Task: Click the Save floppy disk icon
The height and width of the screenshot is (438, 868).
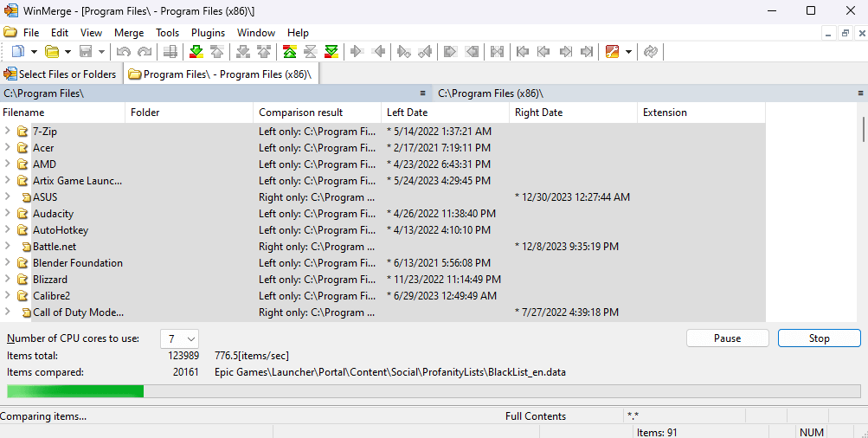Action: click(86, 52)
